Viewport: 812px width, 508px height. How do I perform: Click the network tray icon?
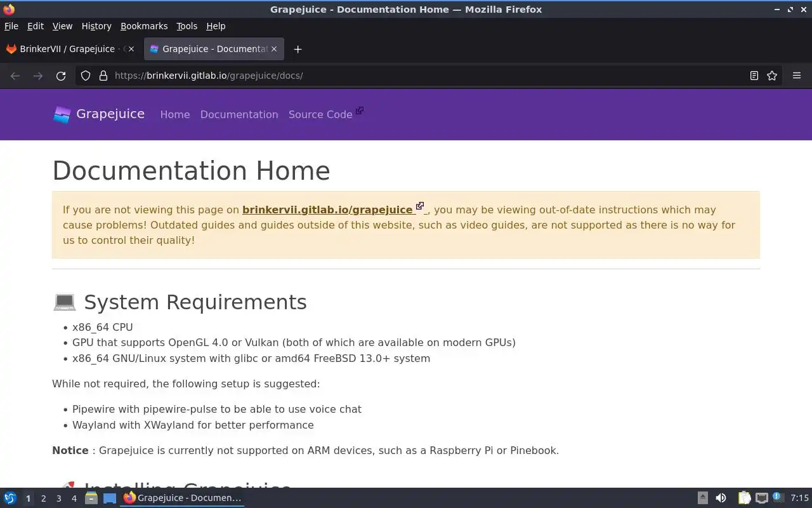(761, 498)
